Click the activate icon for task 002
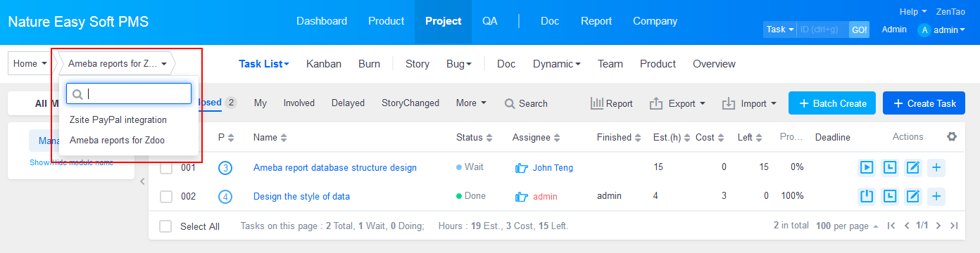The height and width of the screenshot is (253, 980). coord(867,196)
